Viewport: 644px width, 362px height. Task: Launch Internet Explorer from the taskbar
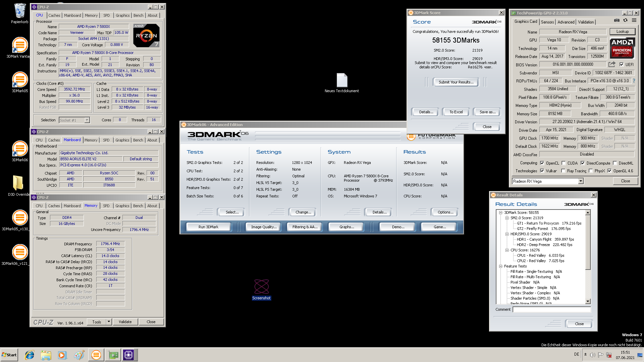point(30,355)
